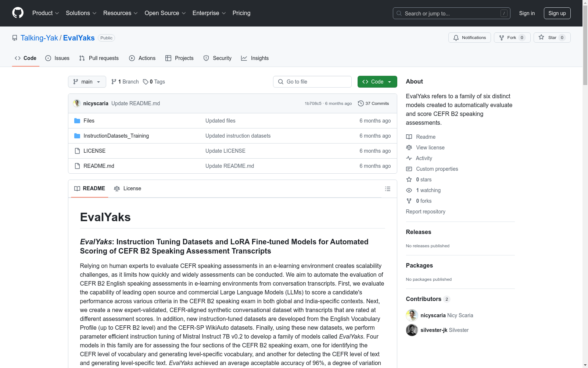Click the book icon beside Readme

(409, 137)
